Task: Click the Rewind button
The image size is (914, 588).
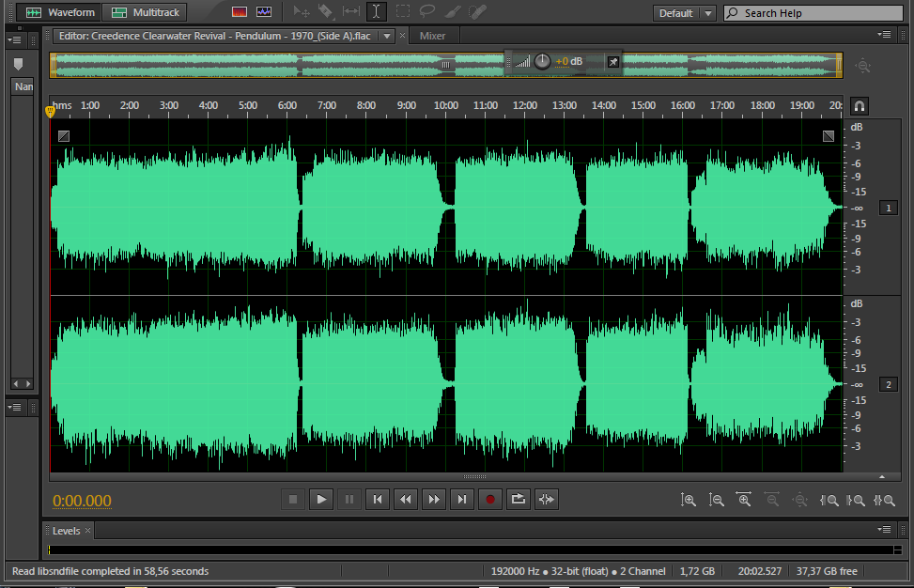Action: [406, 500]
